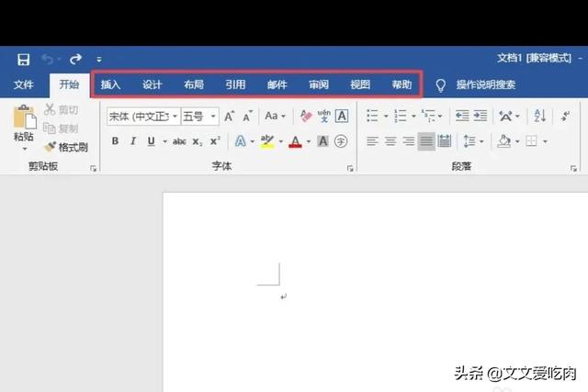This screenshot has height=392, width=588.
Task: Click the decrease font size icon
Action: 248,117
